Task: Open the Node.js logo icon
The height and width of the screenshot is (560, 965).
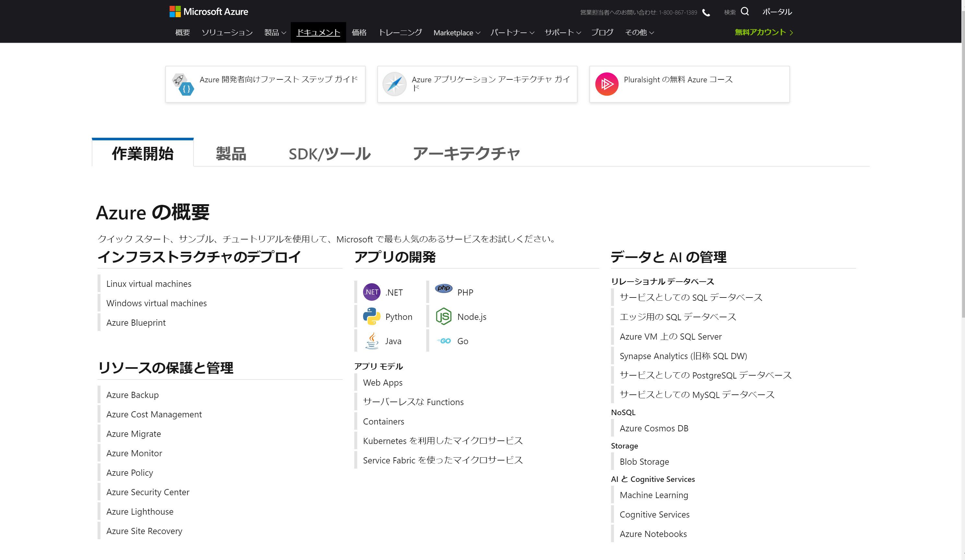Action: click(x=443, y=317)
